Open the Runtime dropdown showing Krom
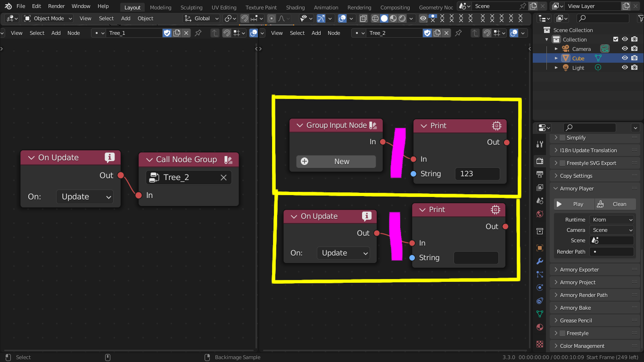 (x=611, y=219)
